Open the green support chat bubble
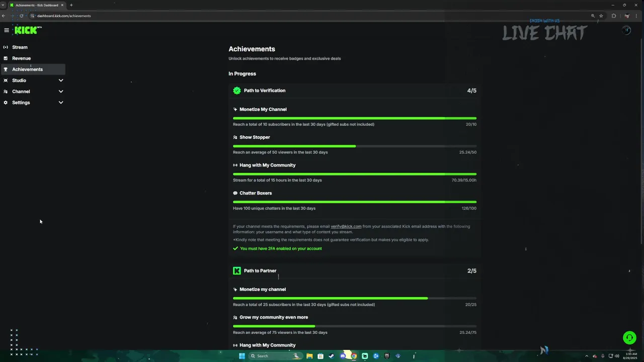Viewport: 644px width, 362px height. coord(629,337)
